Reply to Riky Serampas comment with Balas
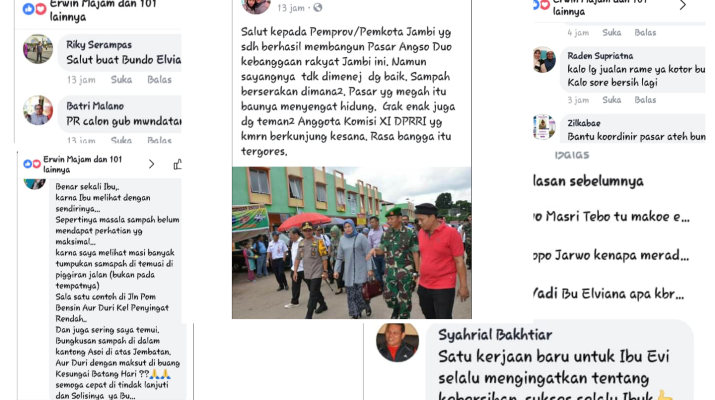The image size is (715, 400). pos(159,79)
